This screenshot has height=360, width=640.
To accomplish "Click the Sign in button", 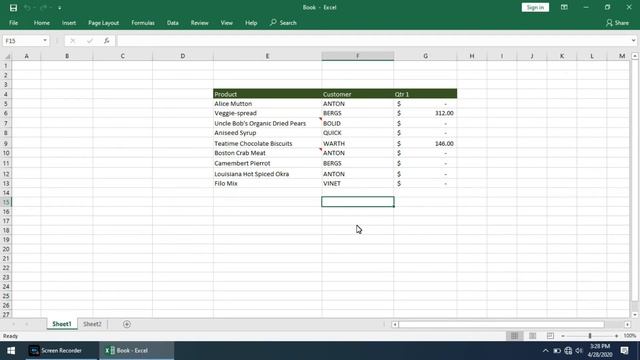I will tap(535, 7).
